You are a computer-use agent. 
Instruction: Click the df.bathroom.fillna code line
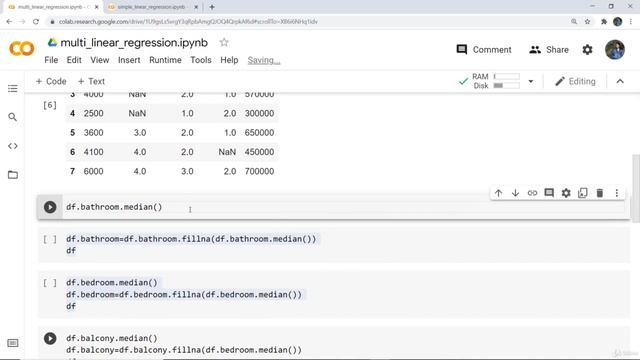pyautogui.click(x=191, y=239)
